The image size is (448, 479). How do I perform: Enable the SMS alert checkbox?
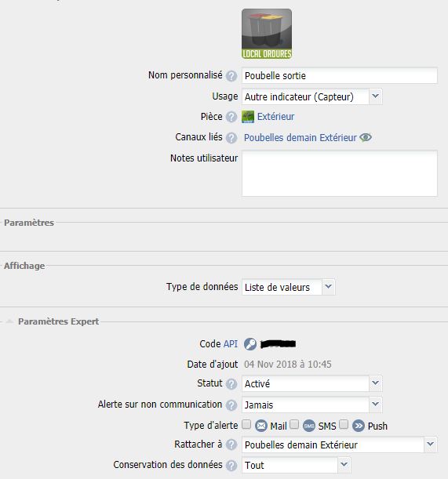tap(294, 424)
